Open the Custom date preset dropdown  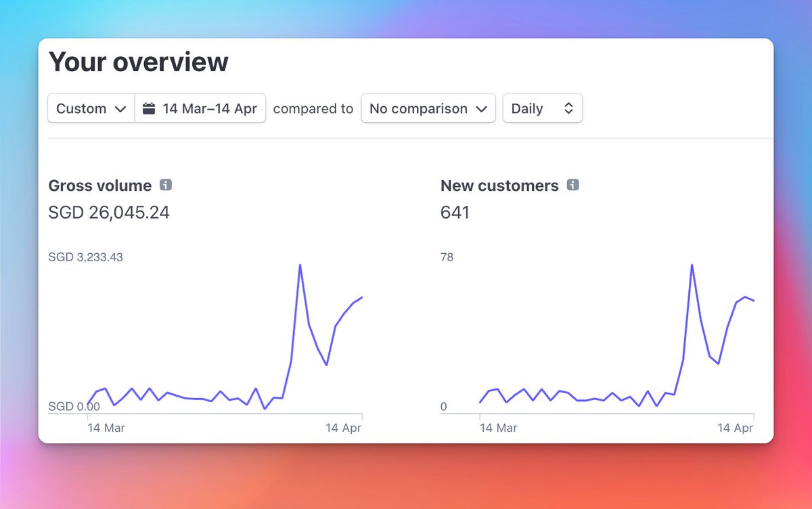[90, 108]
